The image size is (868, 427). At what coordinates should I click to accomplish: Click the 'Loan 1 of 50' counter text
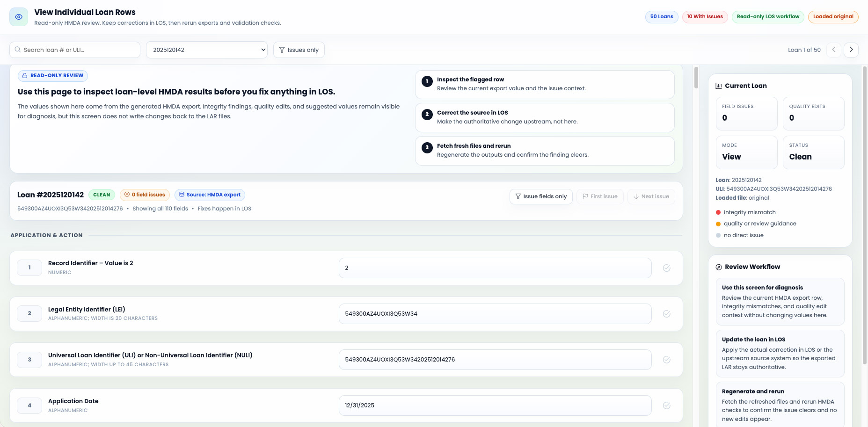pyautogui.click(x=804, y=50)
